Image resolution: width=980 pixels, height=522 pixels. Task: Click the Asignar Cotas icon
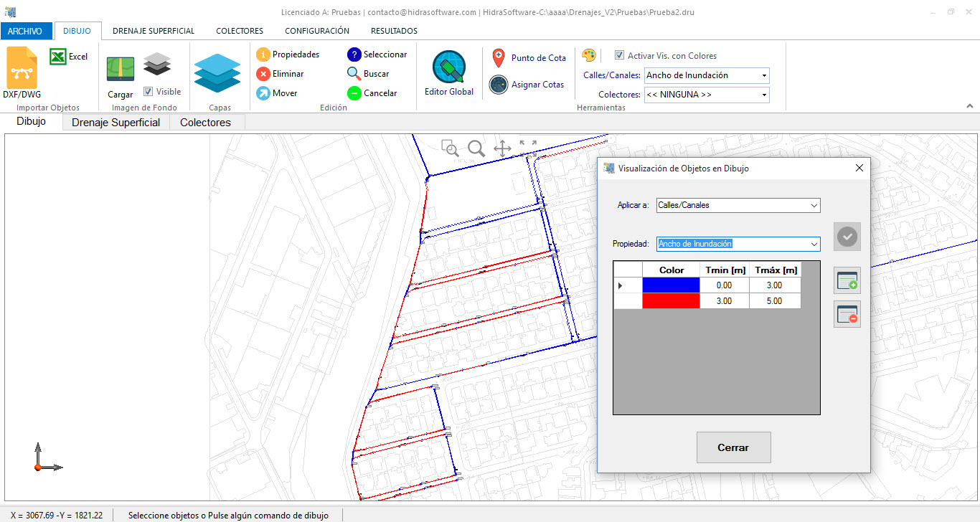(499, 85)
